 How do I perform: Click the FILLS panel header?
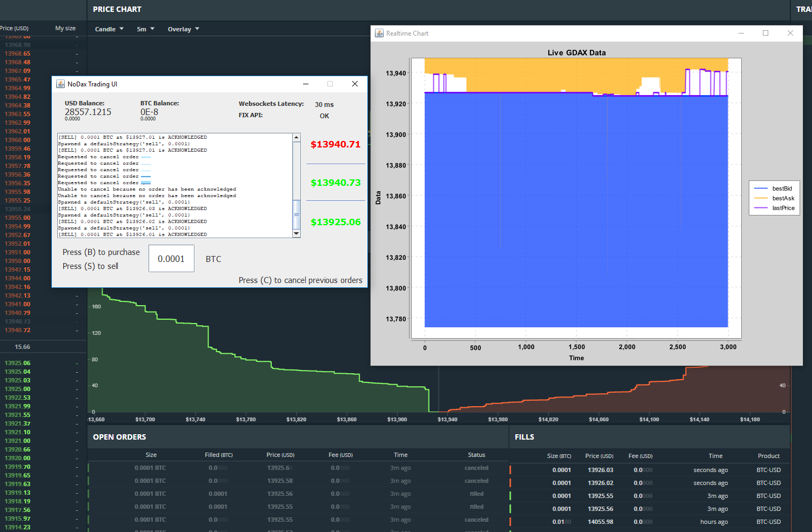click(524, 437)
